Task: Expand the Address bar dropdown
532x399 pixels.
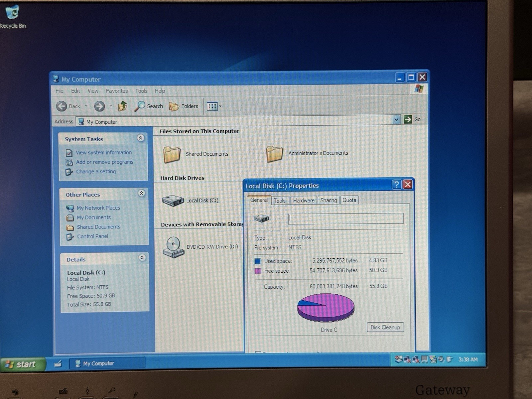Action: click(x=396, y=119)
